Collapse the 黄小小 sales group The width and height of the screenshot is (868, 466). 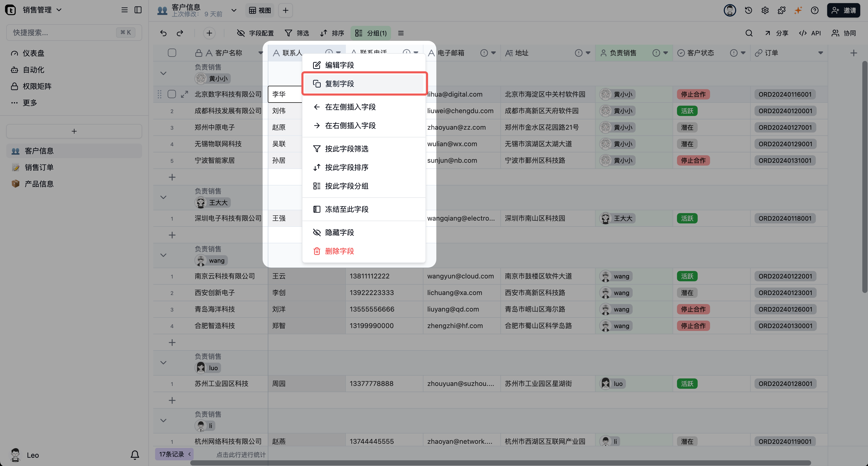(x=163, y=73)
